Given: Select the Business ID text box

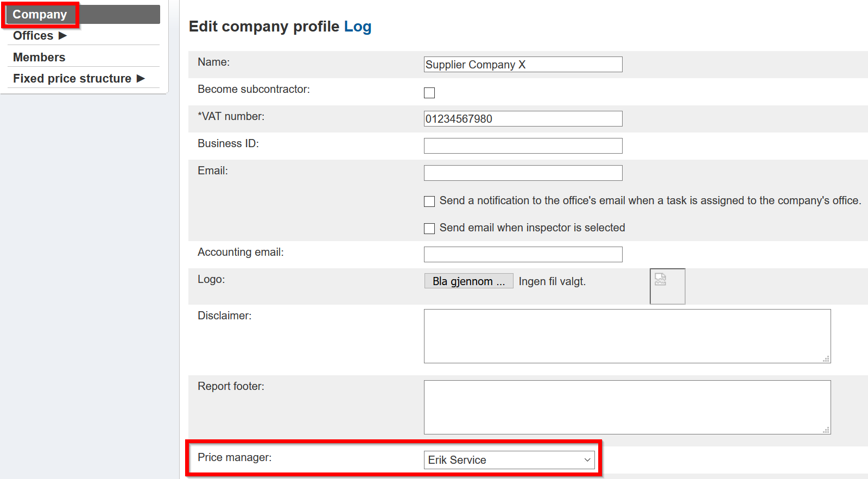Looking at the screenshot, I should coord(522,146).
